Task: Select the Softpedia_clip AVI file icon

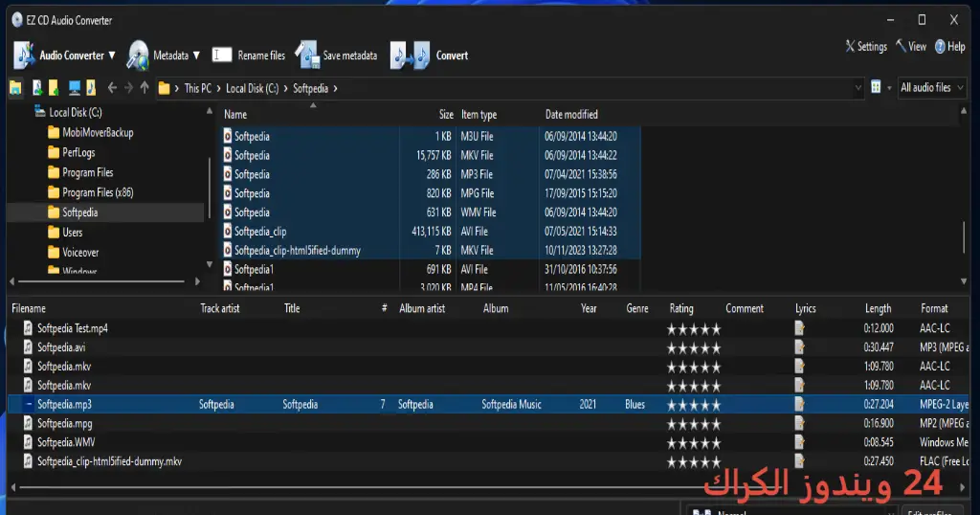Action: pyautogui.click(x=228, y=232)
